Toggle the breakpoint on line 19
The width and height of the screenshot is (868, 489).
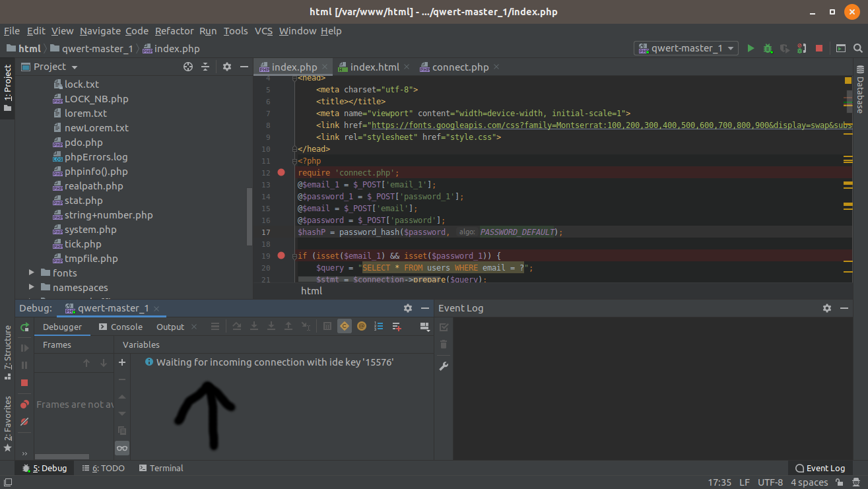point(281,255)
